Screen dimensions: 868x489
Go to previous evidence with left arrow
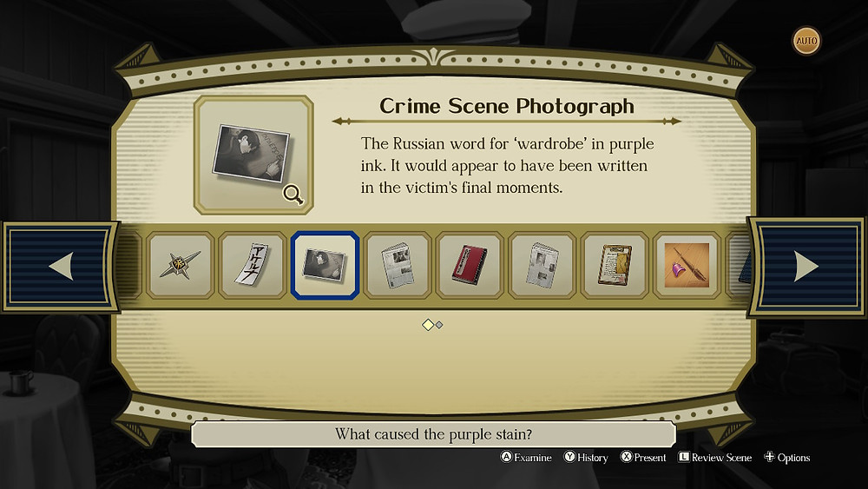(x=61, y=267)
